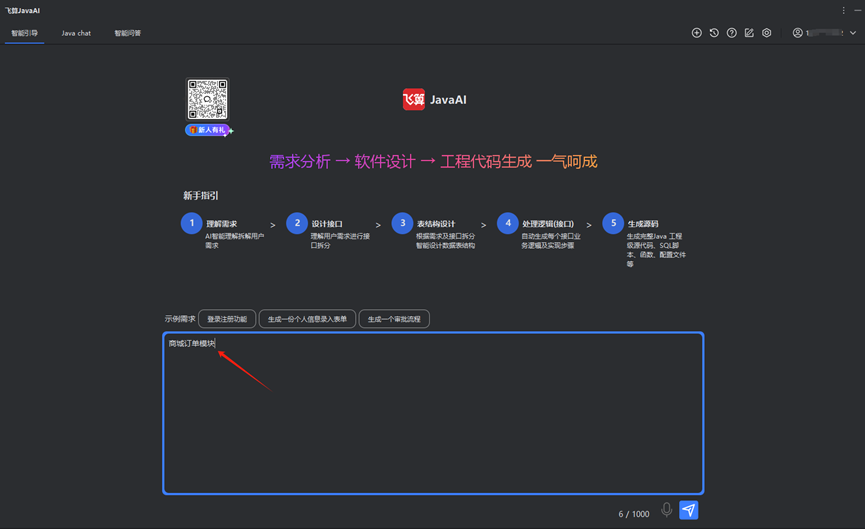Click the edit note icon
The image size is (865, 529).
[x=749, y=33]
